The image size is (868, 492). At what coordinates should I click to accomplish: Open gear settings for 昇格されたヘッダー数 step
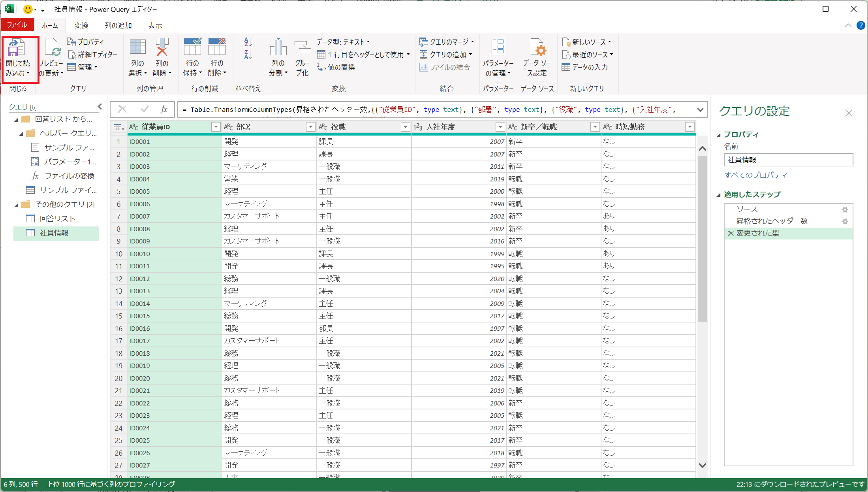(845, 221)
